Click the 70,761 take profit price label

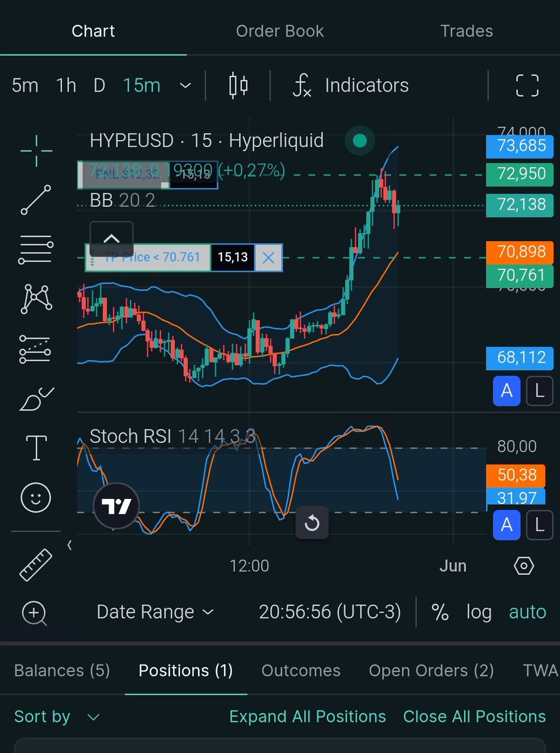520,276
